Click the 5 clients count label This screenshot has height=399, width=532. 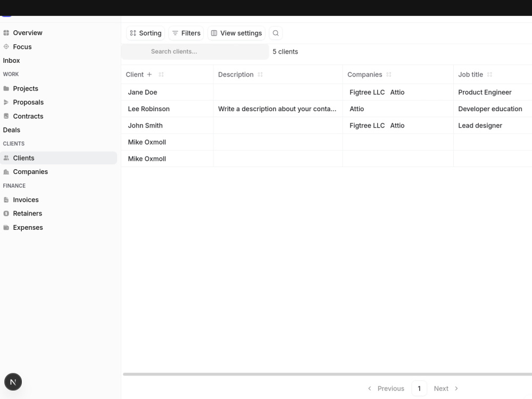[285, 52]
